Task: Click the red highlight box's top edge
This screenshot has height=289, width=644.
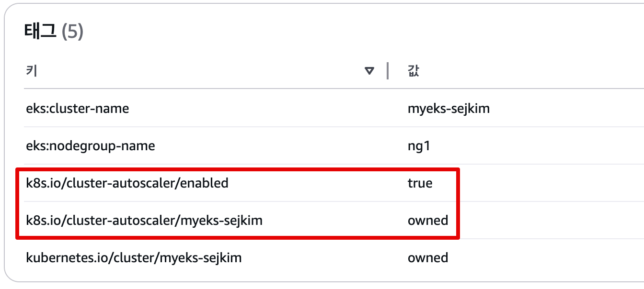Action: (240, 169)
